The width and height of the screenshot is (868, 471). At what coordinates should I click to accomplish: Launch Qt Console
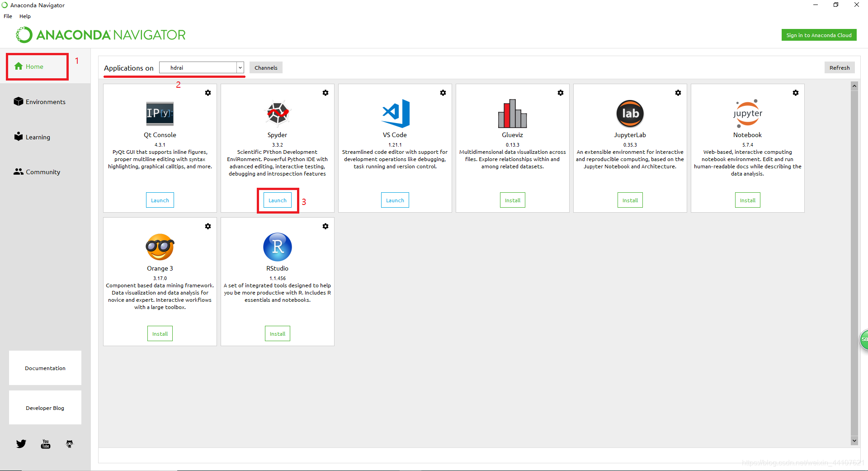tap(160, 200)
